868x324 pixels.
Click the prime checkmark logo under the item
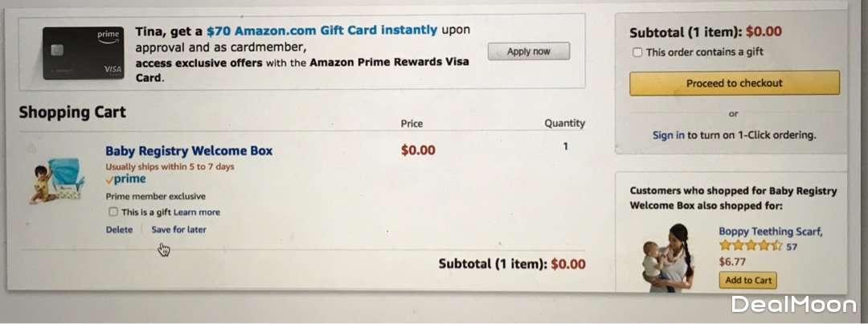click(x=125, y=179)
